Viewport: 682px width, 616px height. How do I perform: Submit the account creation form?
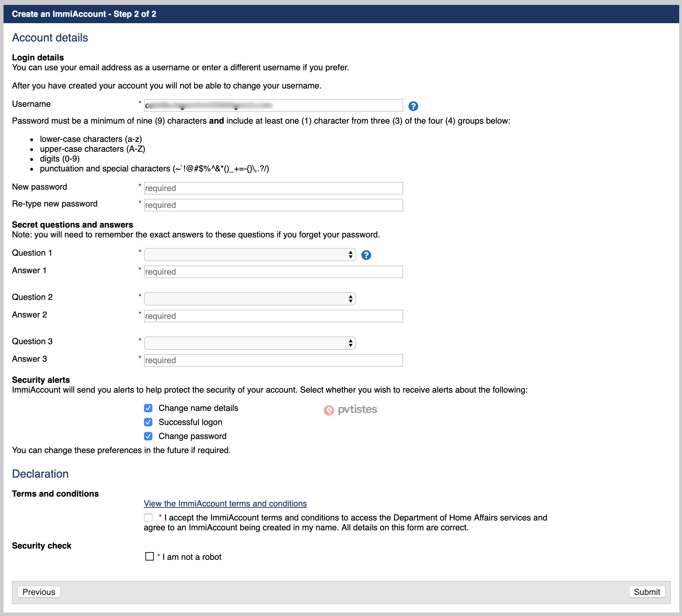pyautogui.click(x=647, y=592)
